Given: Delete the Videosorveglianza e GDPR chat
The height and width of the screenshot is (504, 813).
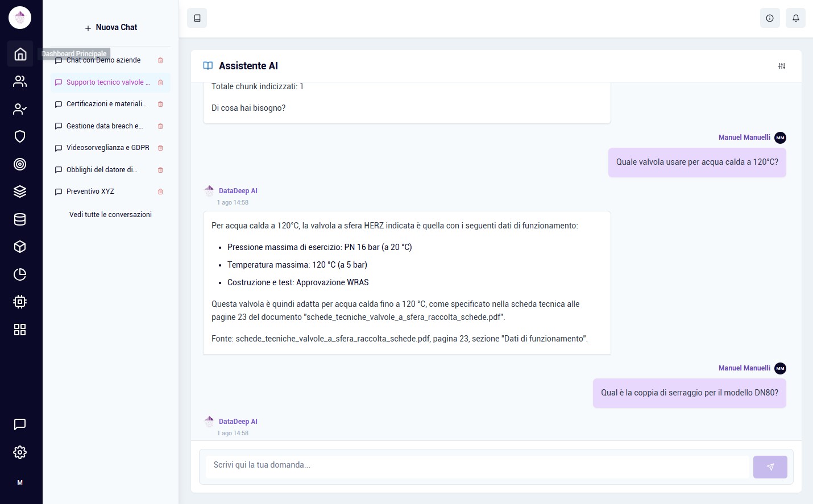Looking at the screenshot, I should 160,148.
